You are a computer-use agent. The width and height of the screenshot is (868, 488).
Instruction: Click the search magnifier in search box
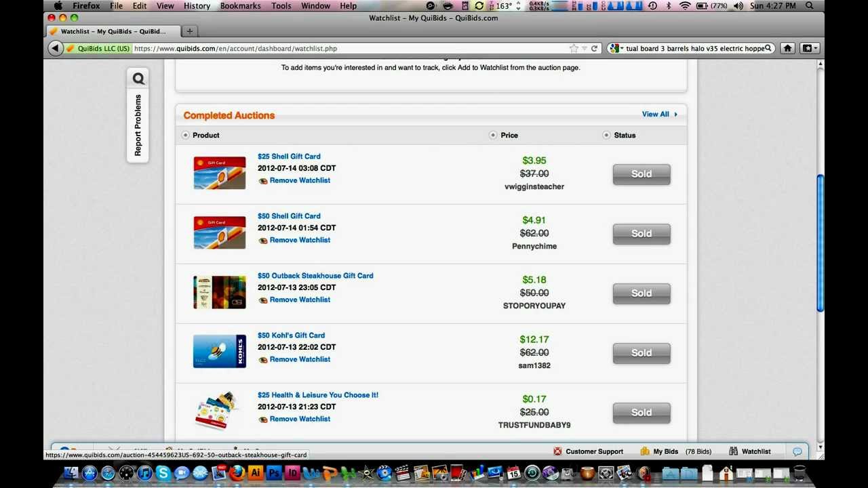coord(768,48)
